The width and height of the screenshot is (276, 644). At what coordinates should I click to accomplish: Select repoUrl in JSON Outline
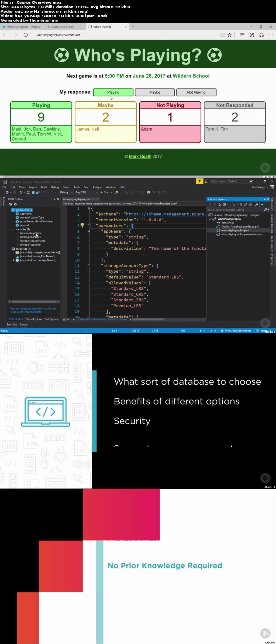[x=24, y=225]
